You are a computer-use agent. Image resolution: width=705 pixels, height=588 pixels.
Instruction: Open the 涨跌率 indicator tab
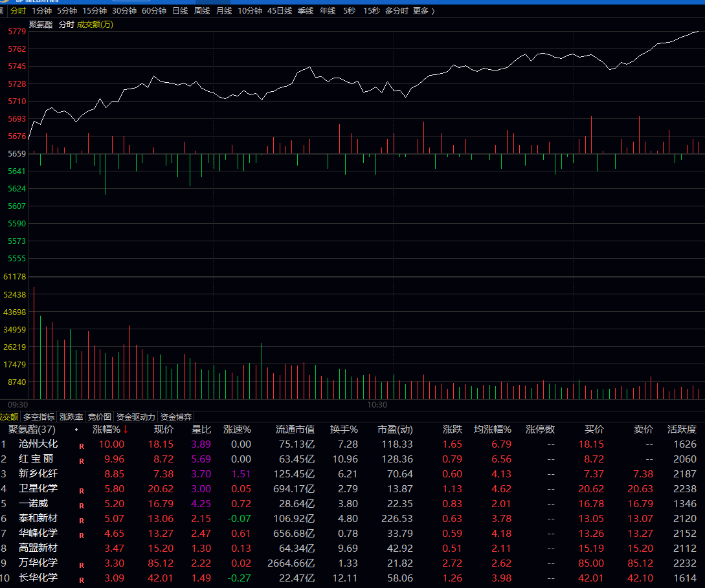pyautogui.click(x=71, y=417)
